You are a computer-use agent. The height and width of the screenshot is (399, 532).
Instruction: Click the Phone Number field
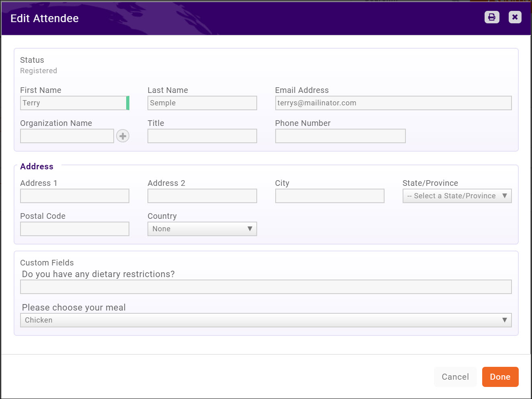(x=340, y=136)
